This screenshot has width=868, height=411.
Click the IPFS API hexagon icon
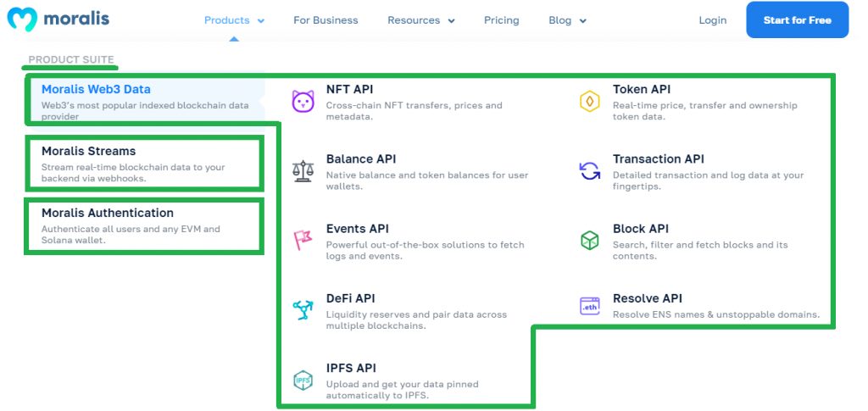pos(303,380)
